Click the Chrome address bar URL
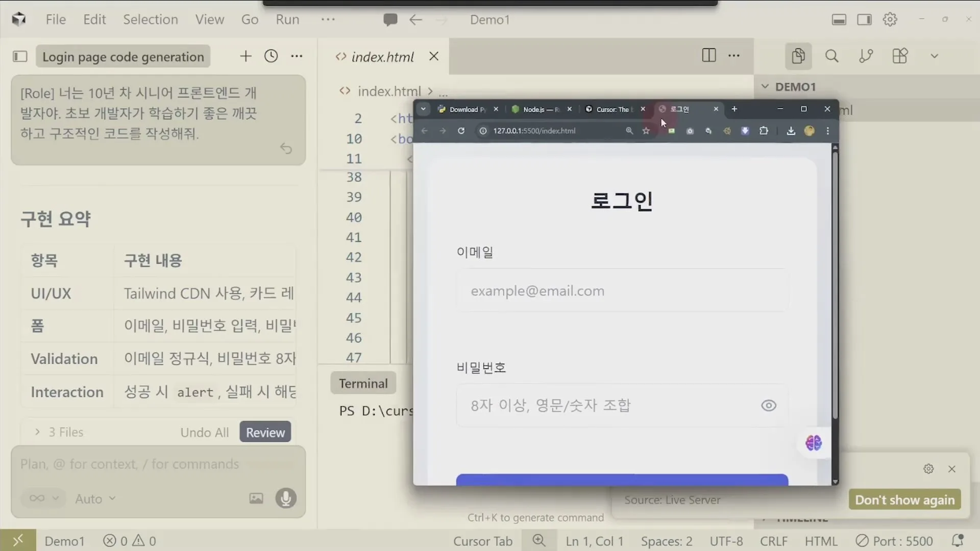 click(x=534, y=131)
